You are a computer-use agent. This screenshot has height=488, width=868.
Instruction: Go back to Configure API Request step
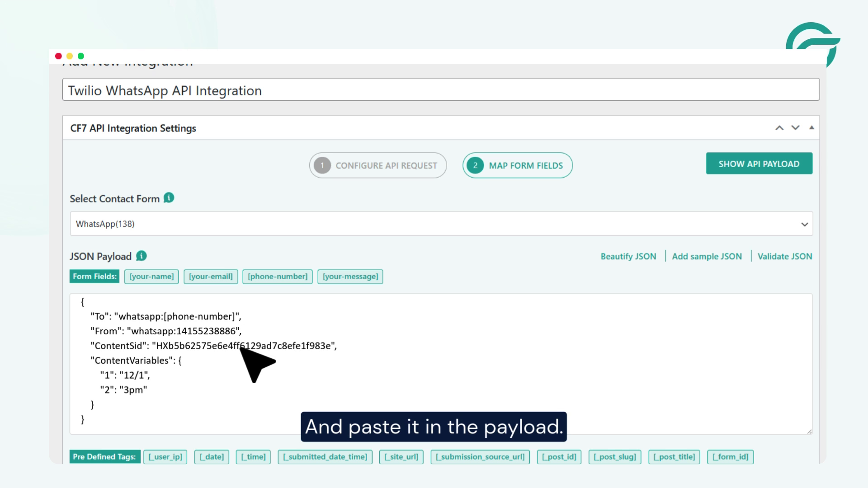378,165
